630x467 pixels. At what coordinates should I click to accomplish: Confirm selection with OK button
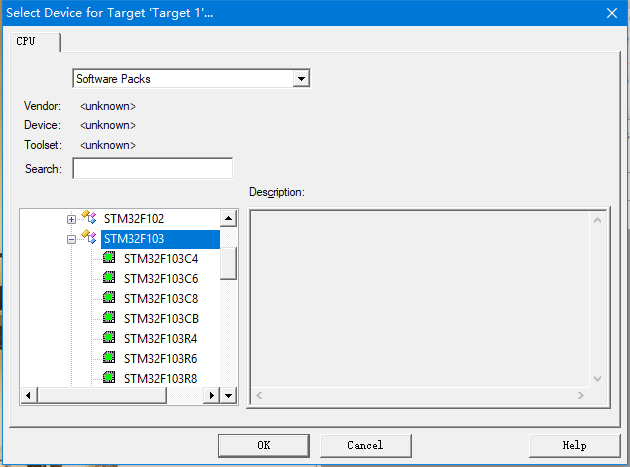(264, 445)
